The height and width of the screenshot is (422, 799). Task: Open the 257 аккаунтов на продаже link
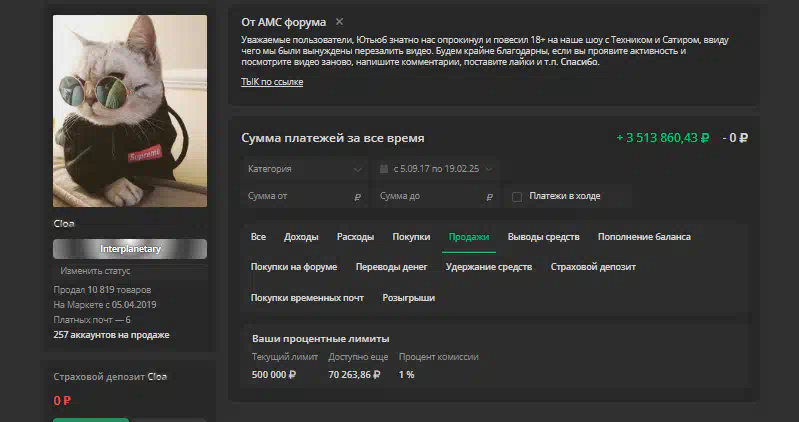point(112,335)
